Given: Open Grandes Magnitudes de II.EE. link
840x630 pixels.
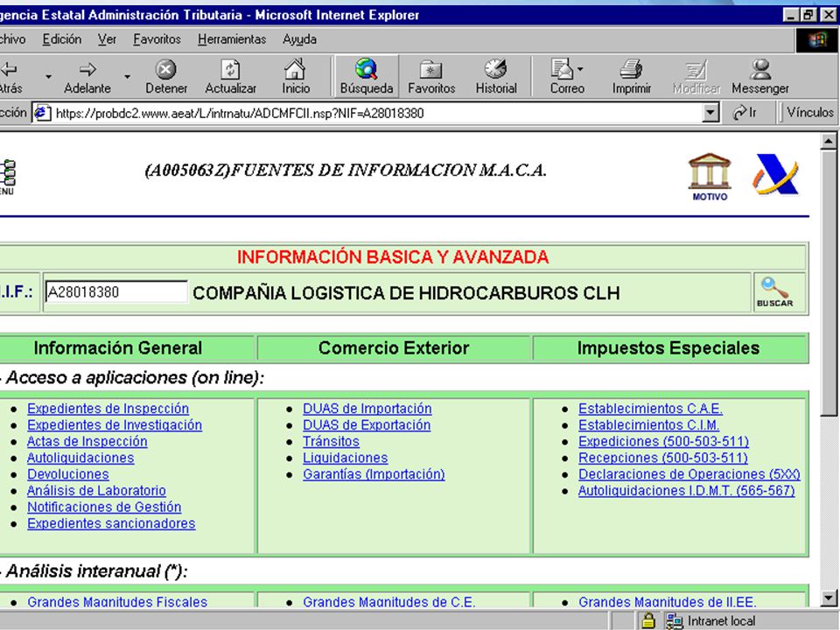Looking at the screenshot, I should click(668, 602).
